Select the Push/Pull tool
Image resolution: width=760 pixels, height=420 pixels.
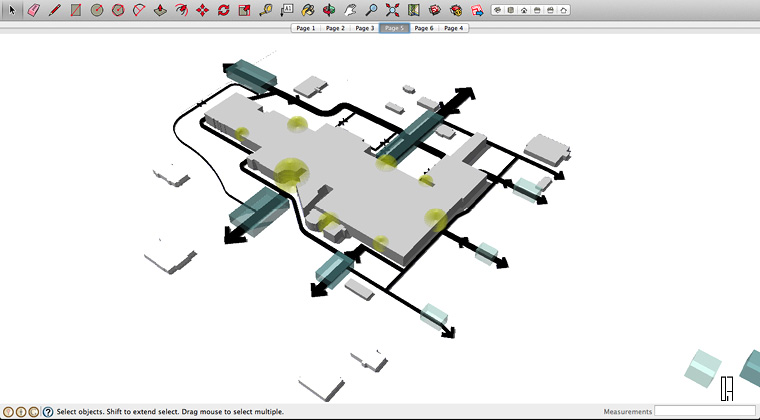tap(160, 10)
